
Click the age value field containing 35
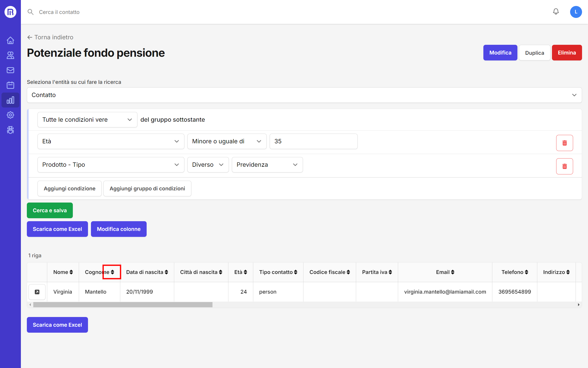click(313, 141)
